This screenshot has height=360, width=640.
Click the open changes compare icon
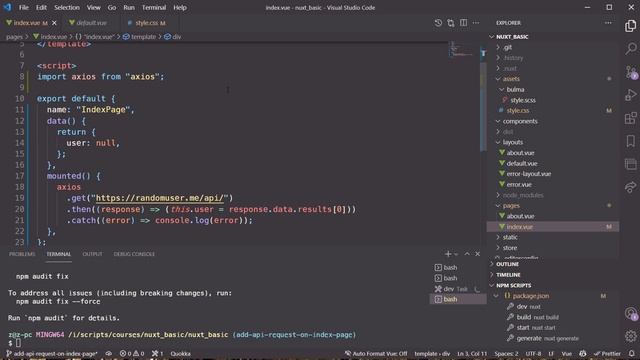click(x=451, y=23)
